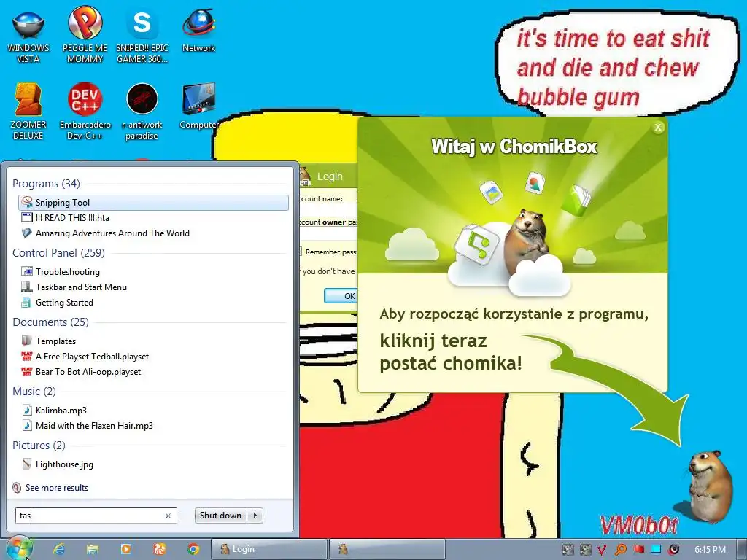Click the first gray tray icon
Screen dimensions: 747x560
pyautogui.click(x=568, y=550)
